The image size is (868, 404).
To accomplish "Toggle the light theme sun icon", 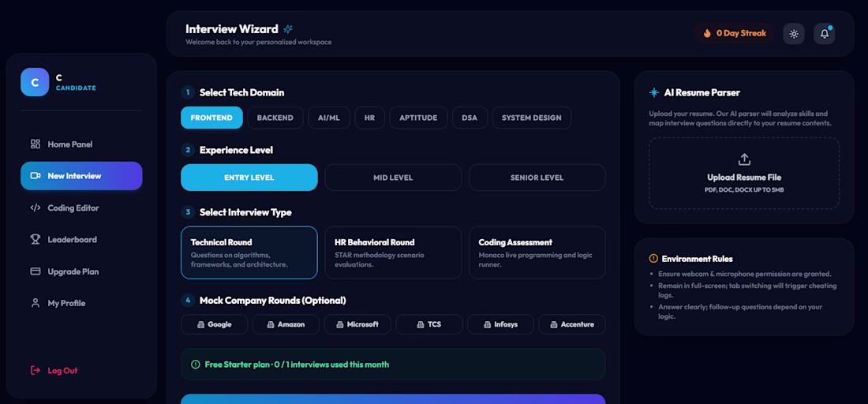I will [x=794, y=34].
